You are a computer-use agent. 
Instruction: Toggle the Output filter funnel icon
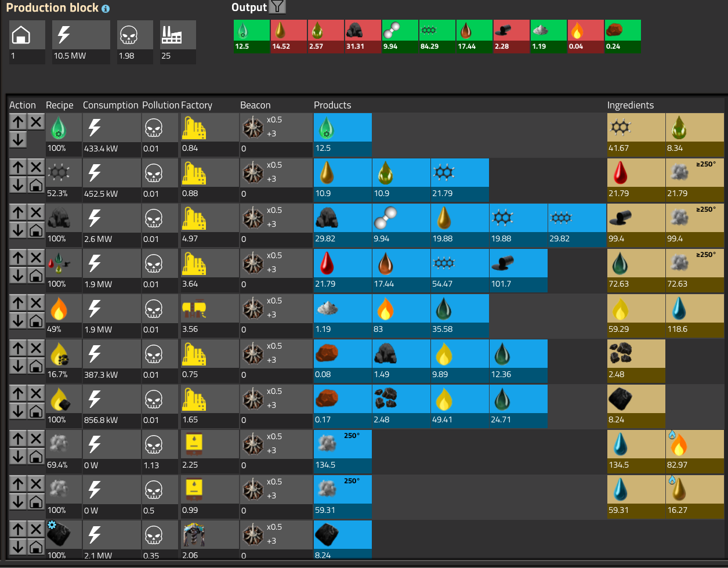pos(278,7)
